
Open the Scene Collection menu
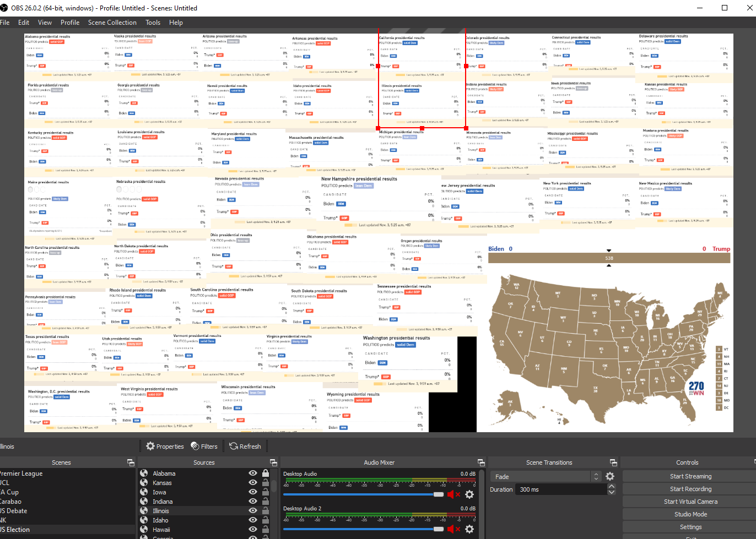click(112, 23)
